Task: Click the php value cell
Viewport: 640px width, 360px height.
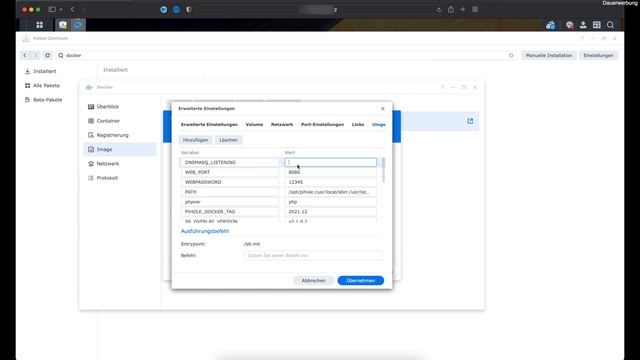Action: point(330,202)
